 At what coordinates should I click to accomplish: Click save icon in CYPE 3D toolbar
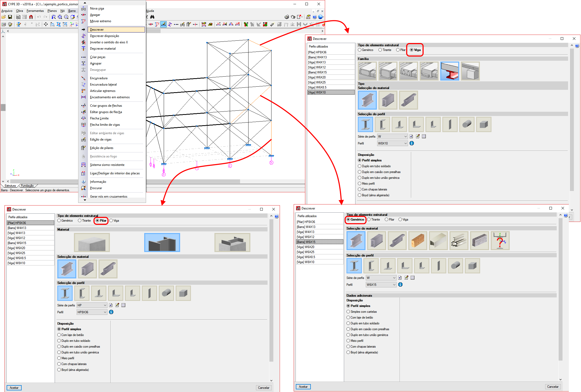click(10, 17)
